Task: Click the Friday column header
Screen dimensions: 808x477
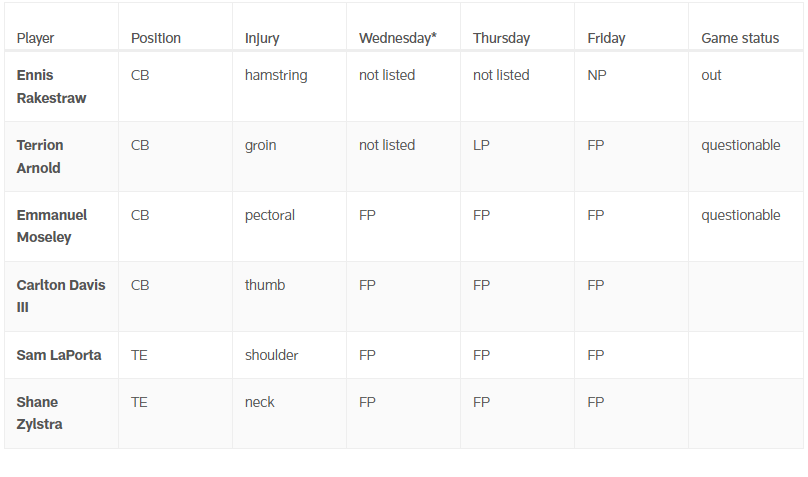Action: tap(606, 39)
